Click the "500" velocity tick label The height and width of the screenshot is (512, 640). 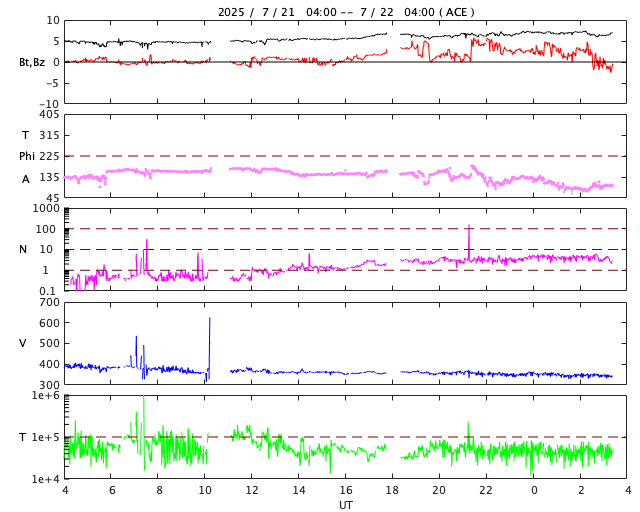click(x=49, y=343)
